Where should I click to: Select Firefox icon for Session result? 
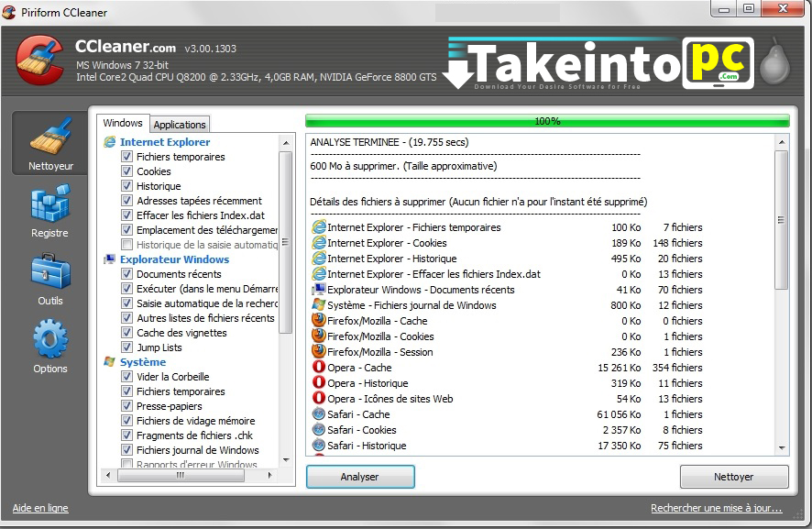(319, 351)
